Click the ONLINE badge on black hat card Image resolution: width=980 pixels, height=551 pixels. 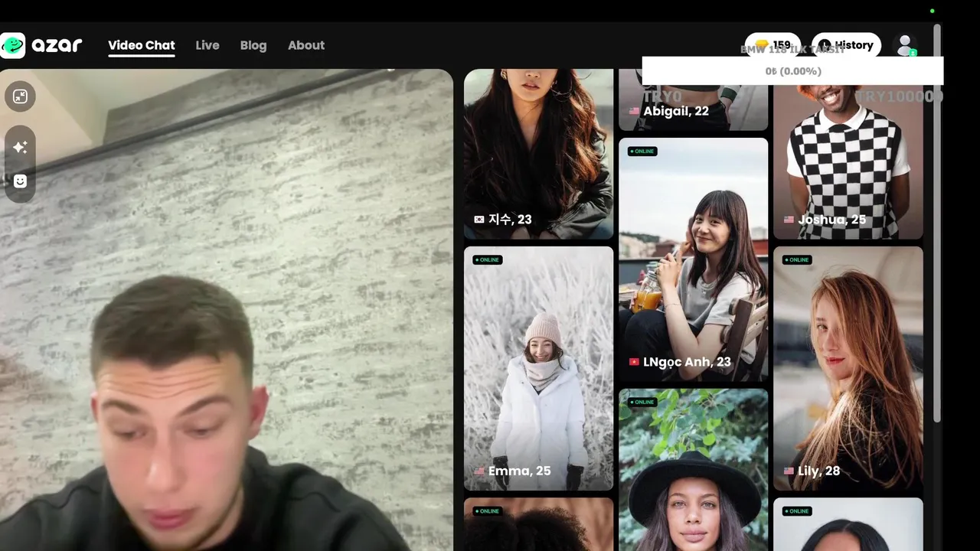[x=642, y=402]
